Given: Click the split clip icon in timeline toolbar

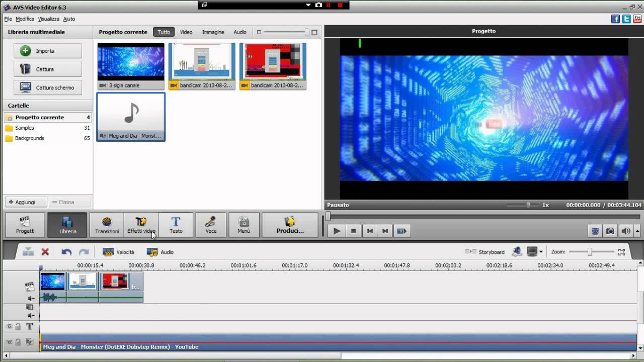Looking at the screenshot, I should pos(28,252).
